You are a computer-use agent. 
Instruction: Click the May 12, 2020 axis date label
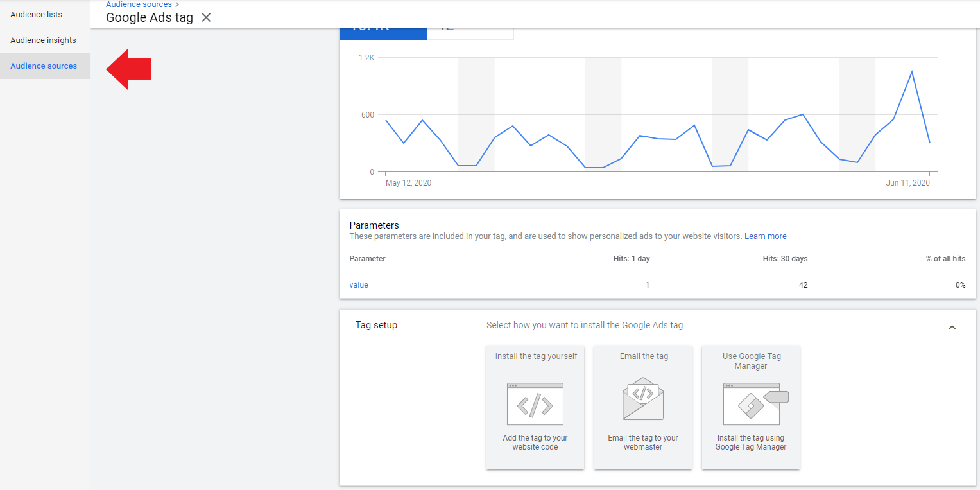[408, 183]
